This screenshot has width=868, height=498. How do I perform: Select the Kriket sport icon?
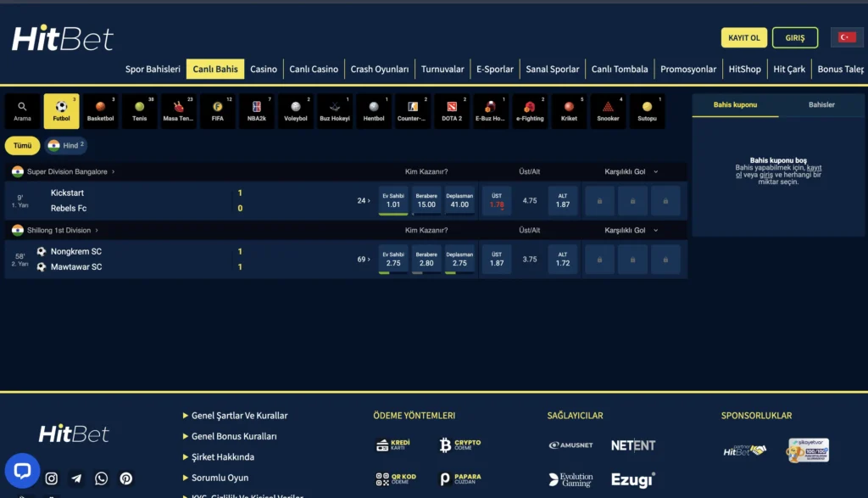(x=569, y=111)
